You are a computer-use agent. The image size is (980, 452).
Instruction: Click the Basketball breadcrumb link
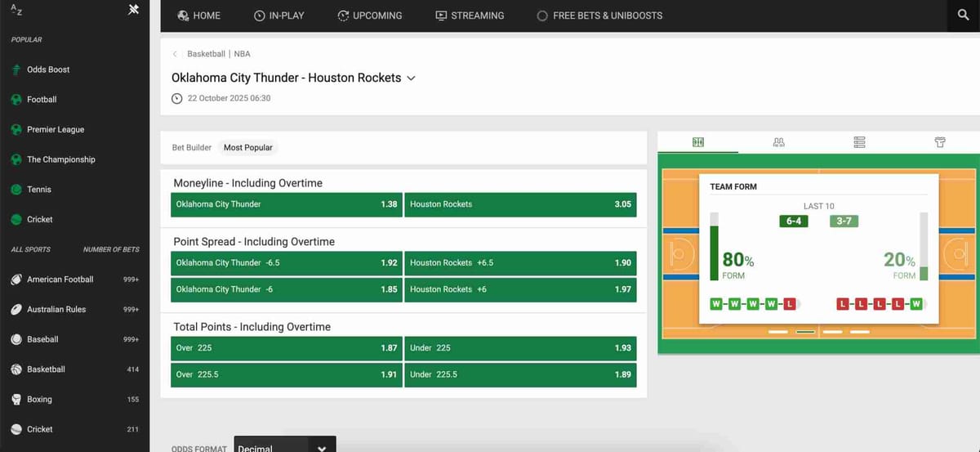point(206,54)
